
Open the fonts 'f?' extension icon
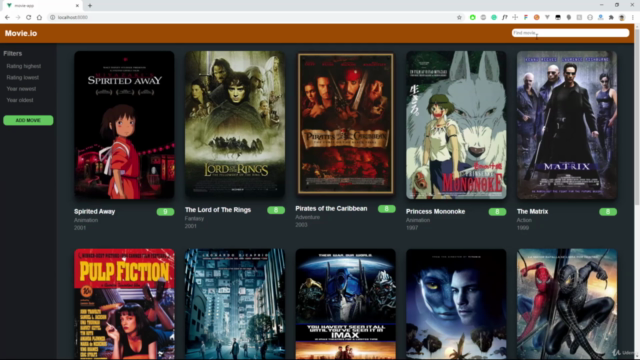pyautogui.click(x=504, y=17)
